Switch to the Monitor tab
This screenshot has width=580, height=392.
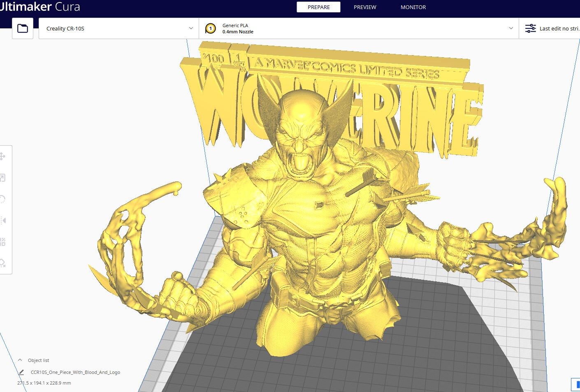413,7
